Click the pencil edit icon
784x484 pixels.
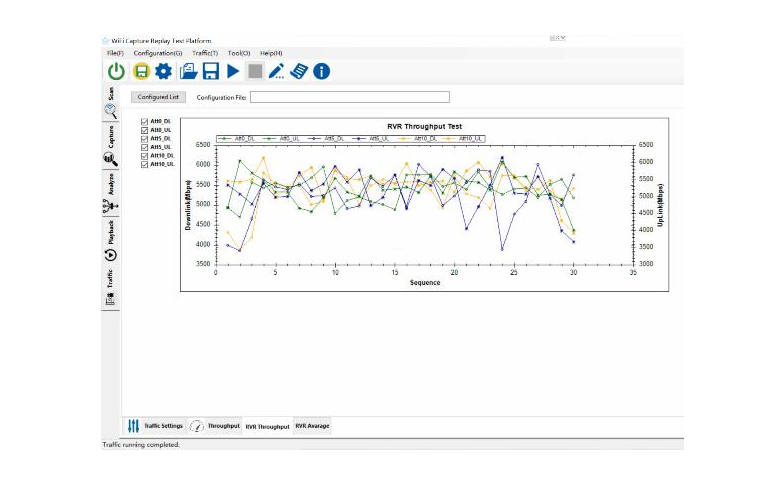pyautogui.click(x=277, y=71)
